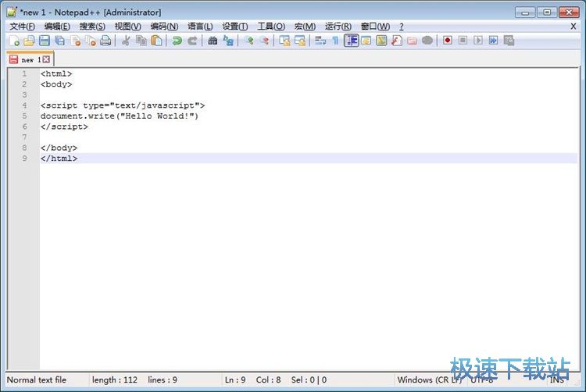The image size is (586, 392).
Task: Click the Redo arrow icon
Action: (192, 41)
